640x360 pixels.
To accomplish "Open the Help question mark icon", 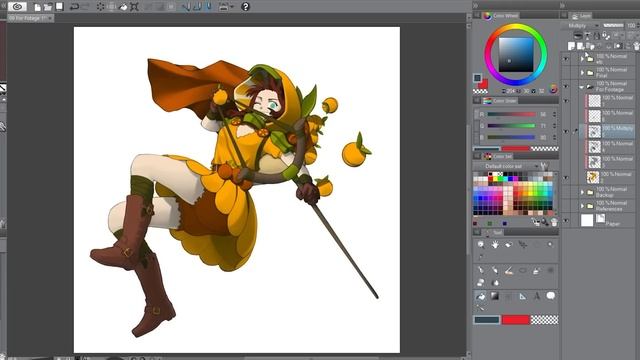I will [245, 7].
